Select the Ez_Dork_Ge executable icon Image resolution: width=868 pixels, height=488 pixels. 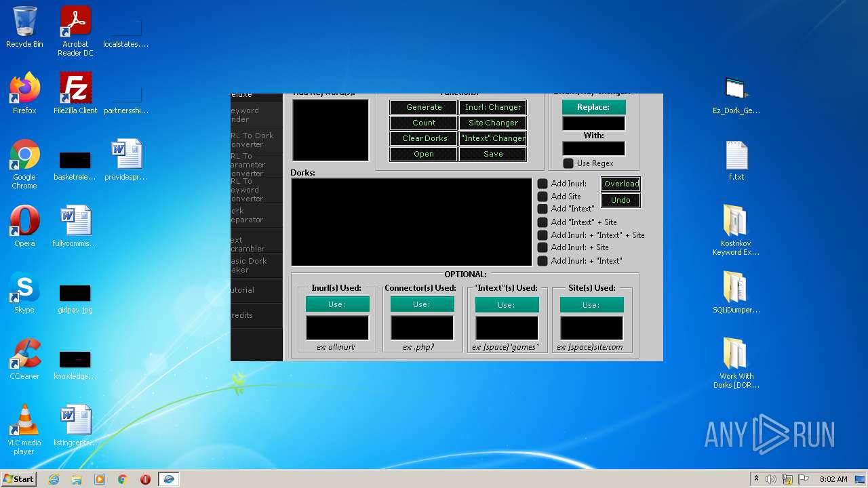tap(736, 95)
